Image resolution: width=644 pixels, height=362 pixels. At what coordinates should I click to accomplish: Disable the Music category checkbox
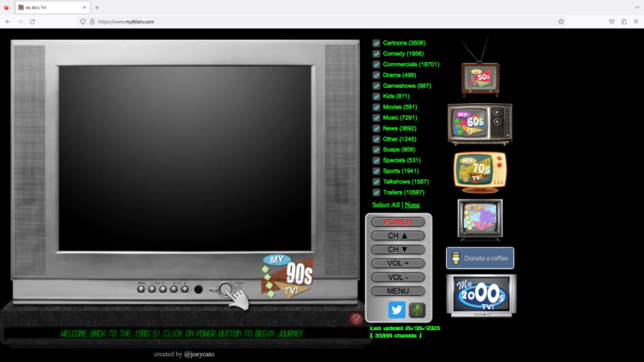(x=377, y=117)
